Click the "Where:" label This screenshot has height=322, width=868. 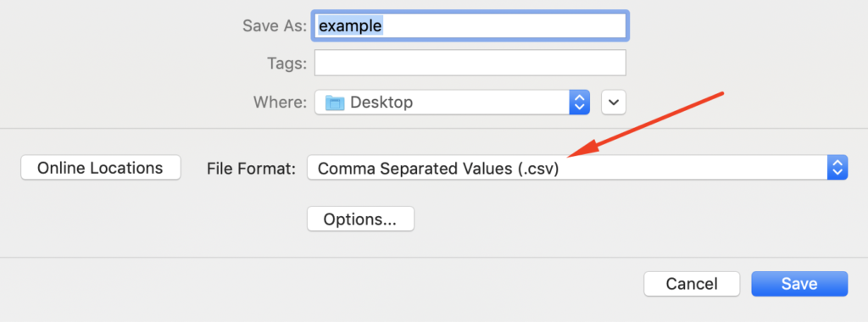pyautogui.click(x=280, y=103)
